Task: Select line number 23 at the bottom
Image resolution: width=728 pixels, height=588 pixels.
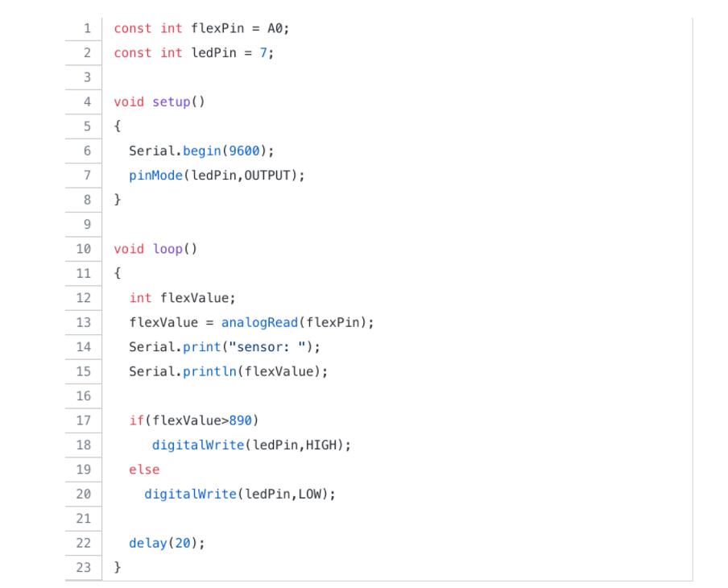Action: 84,567
